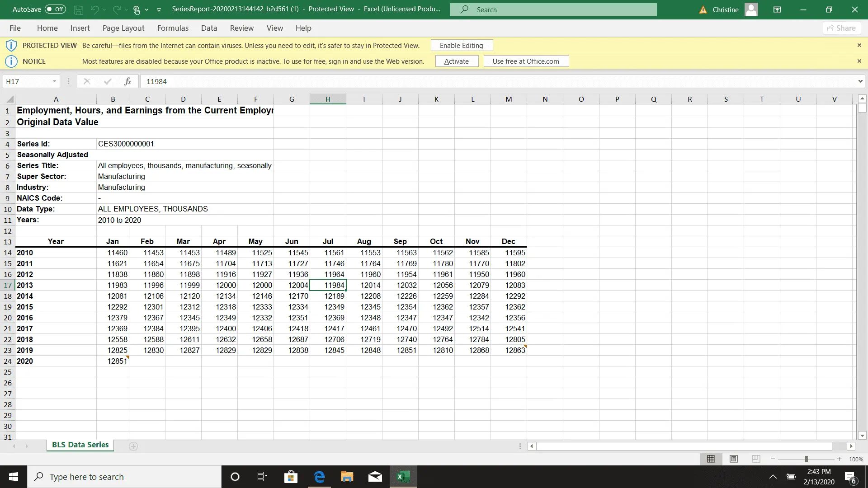Select Normal view button in status bar
The image size is (868, 488).
711,459
